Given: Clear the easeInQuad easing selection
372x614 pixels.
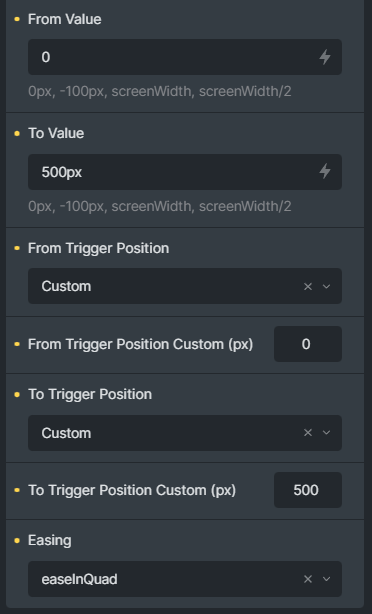Looking at the screenshot, I should coord(308,579).
